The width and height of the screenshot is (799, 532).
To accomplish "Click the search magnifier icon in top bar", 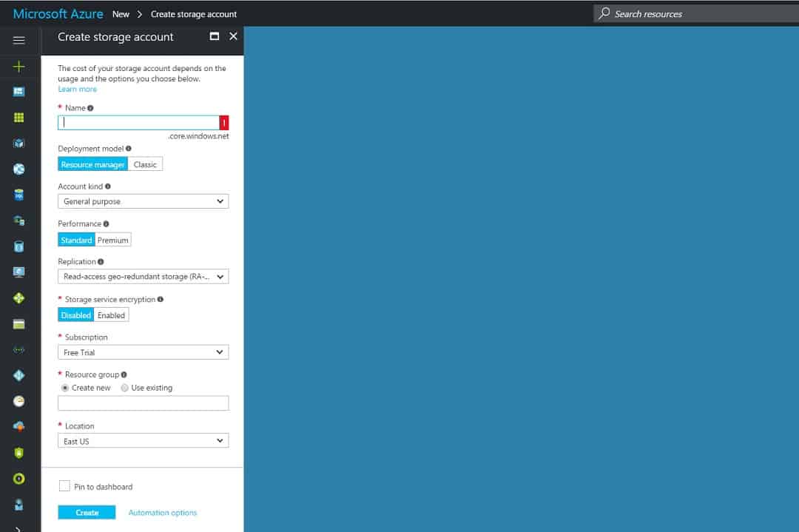I will [604, 13].
